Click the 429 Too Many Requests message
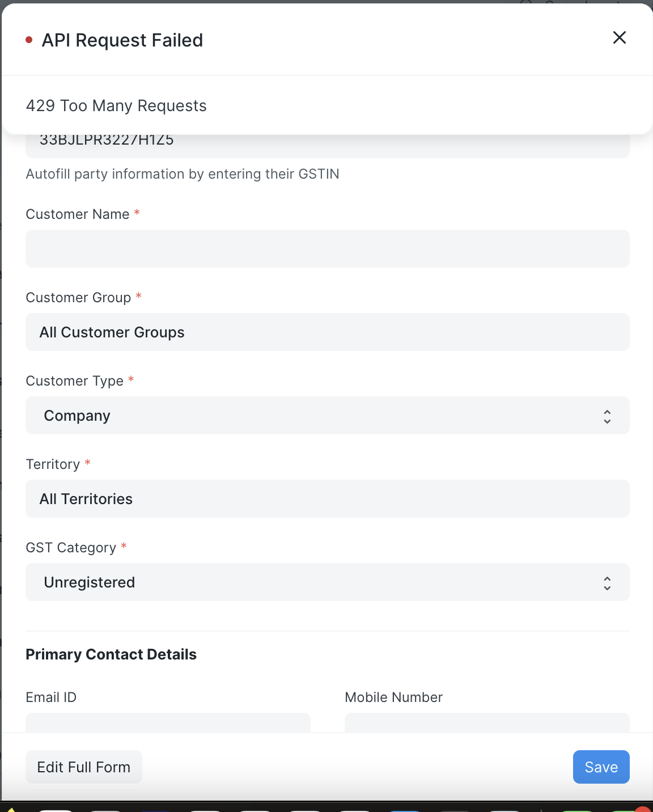653x812 pixels. tap(116, 105)
